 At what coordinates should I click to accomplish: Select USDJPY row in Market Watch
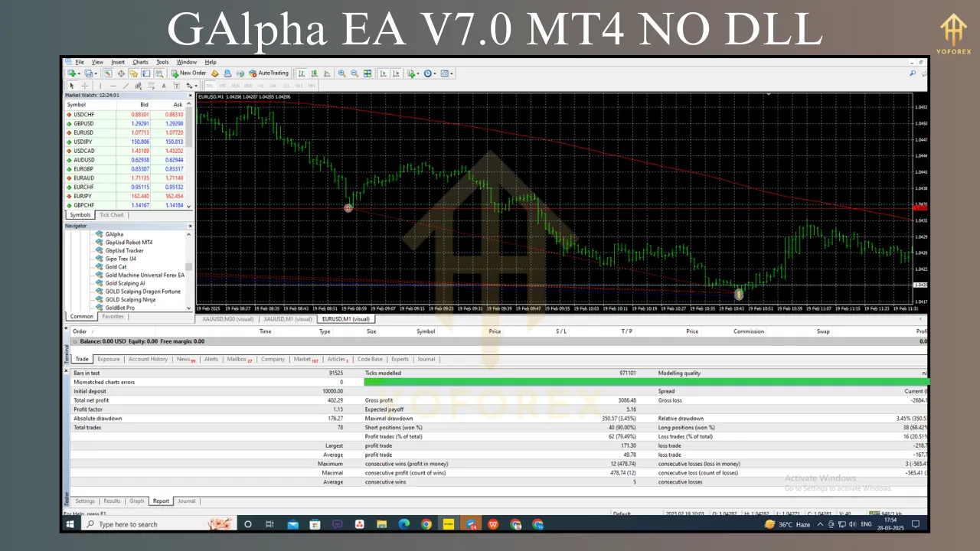(x=126, y=142)
